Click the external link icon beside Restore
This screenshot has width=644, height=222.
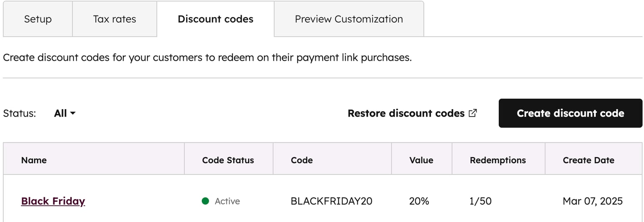(x=473, y=113)
